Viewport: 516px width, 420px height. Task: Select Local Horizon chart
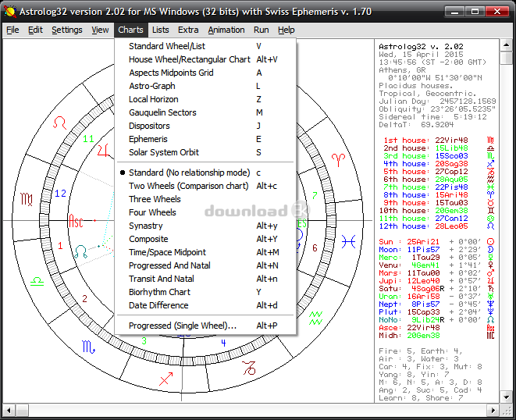click(x=205, y=99)
